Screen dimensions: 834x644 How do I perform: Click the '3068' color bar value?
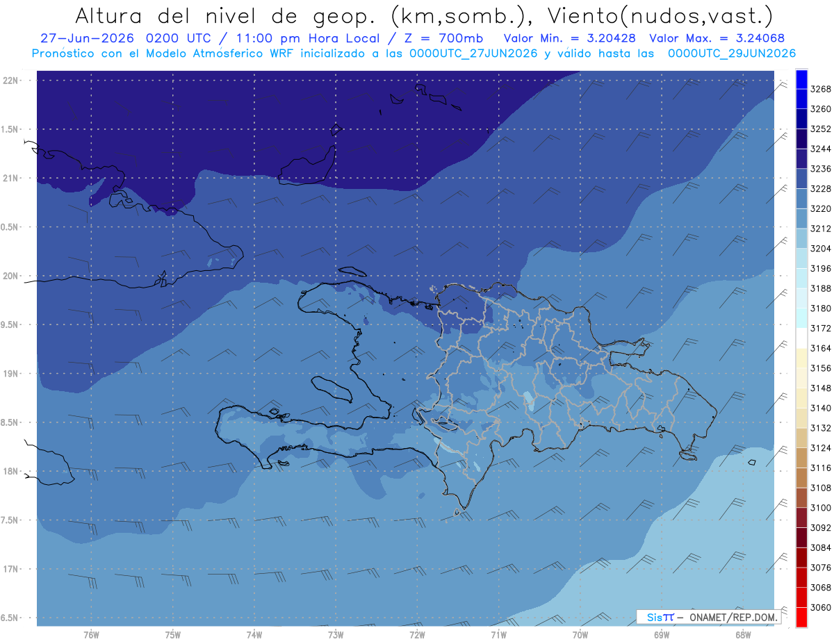821,588
